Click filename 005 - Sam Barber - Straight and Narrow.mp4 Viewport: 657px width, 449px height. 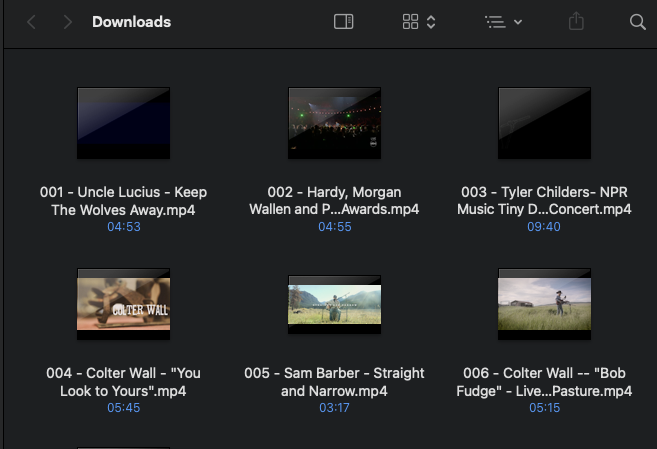(334, 382)
